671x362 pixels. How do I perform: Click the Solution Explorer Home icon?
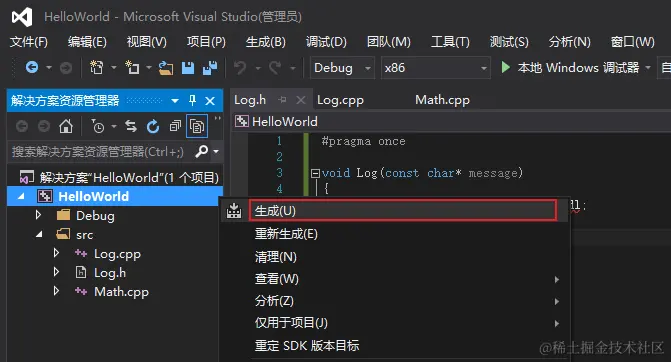click(66, 126)
